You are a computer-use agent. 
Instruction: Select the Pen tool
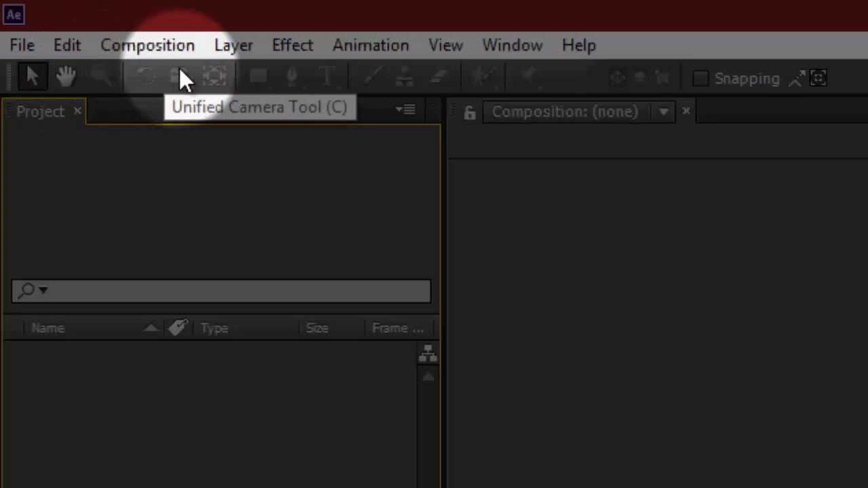coord(292,77)
